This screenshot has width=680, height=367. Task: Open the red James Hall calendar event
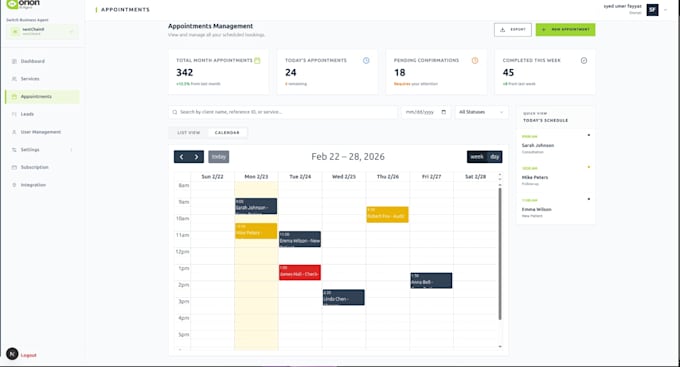[x=300, y=272]
